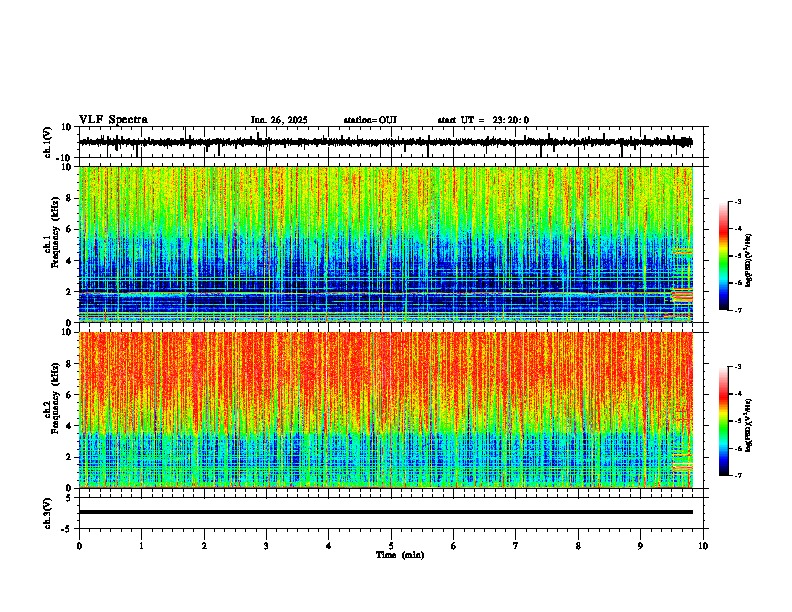Screen dimensions: 792x612
Task: Click the "0" tick on the time axis
Action: pos(79,546)
